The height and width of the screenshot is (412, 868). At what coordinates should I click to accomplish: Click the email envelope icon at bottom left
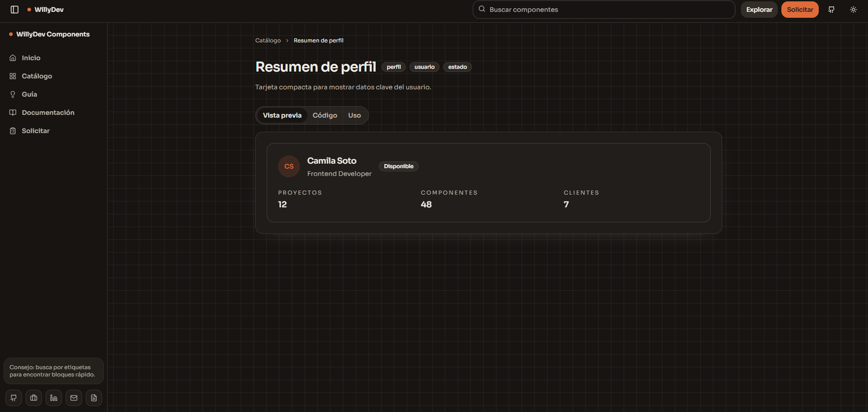73,397
